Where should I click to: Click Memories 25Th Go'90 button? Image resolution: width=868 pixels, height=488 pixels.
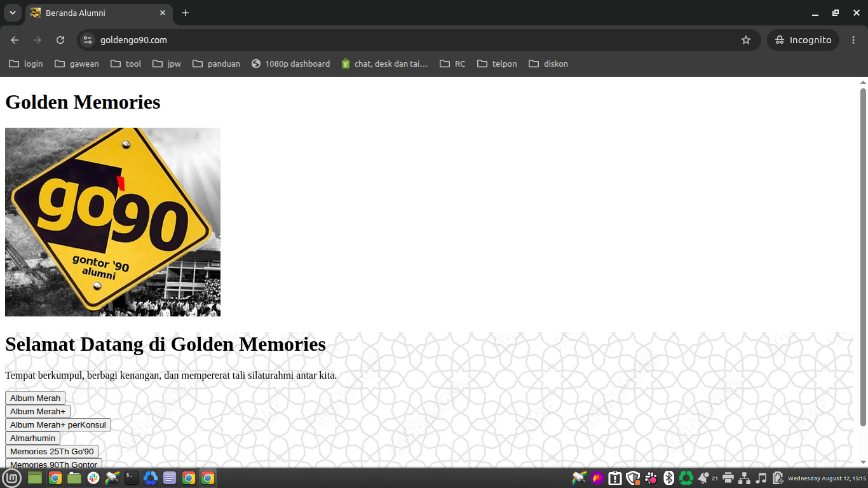(51, 451)
